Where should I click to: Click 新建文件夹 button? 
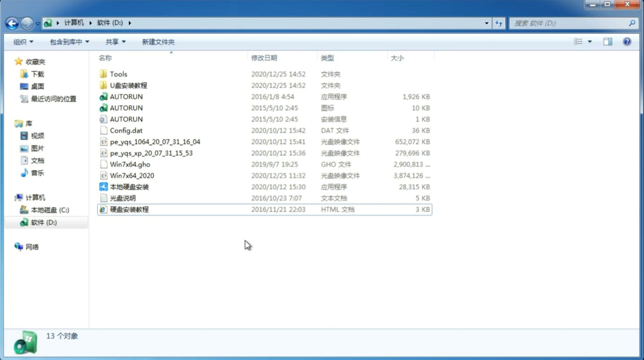click(158, 42)
